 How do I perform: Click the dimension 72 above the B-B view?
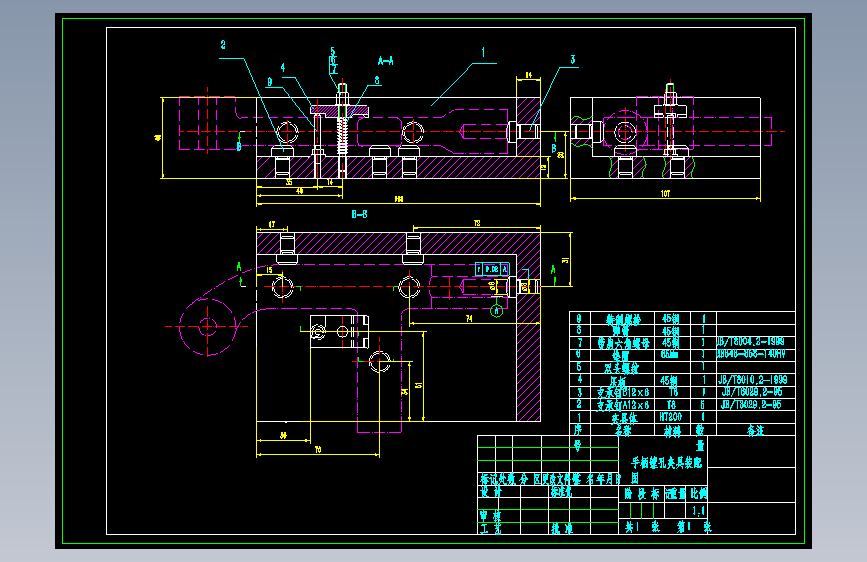tap(477, 223)
